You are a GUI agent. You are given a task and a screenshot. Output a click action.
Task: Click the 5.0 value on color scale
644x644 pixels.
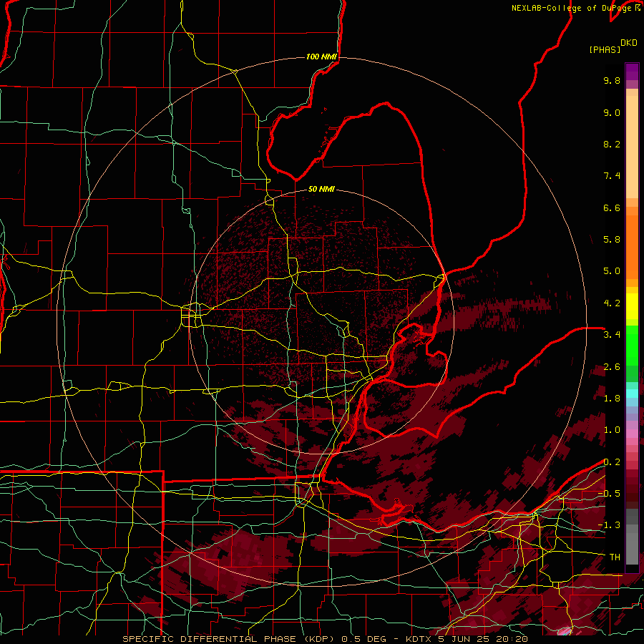[612, 271]
